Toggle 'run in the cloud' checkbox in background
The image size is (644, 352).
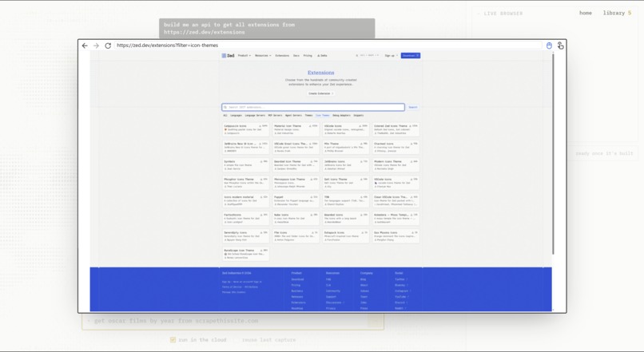pos(173,340)
